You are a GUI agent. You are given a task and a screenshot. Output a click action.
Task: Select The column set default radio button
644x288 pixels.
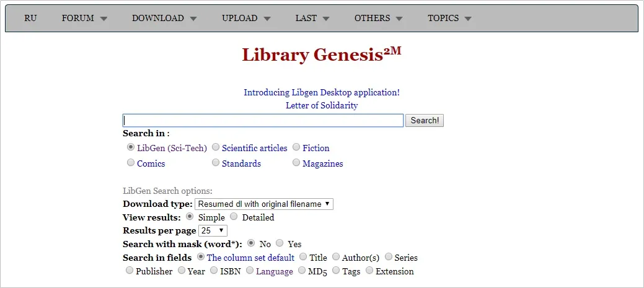click(x=200, y=256)
